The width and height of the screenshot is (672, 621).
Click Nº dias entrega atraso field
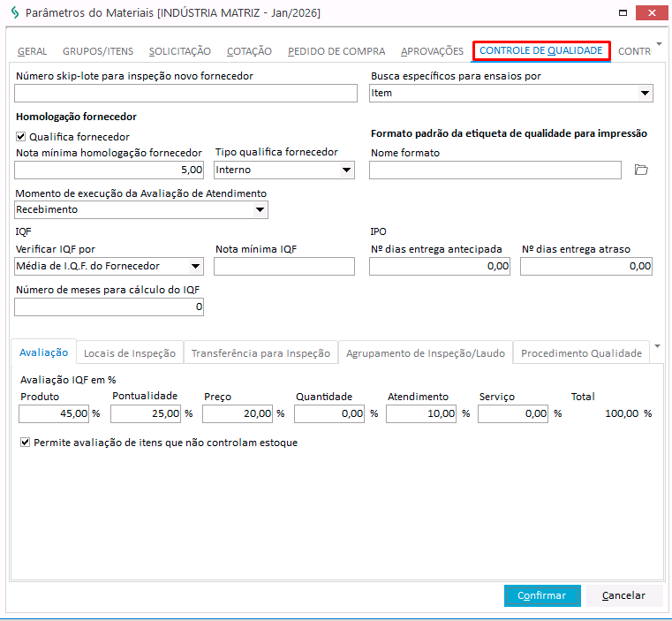coord(586,266)
